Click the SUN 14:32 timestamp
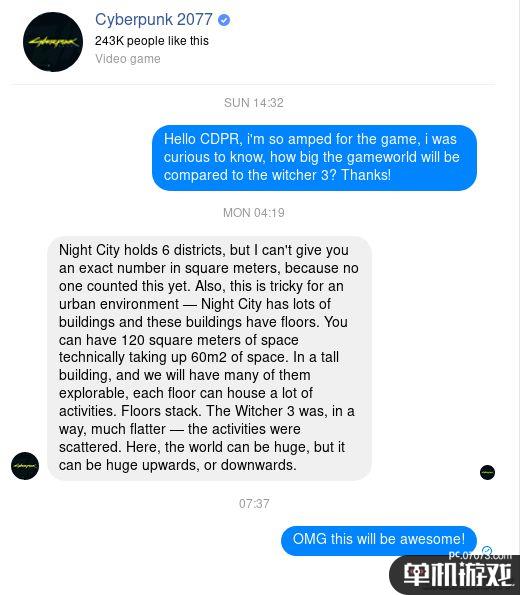Screen dimensions: 520x595 (254, 102)
